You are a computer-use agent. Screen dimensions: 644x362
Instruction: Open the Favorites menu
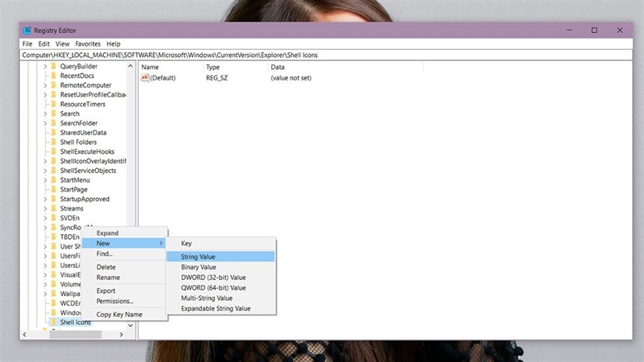pos(88,43)
